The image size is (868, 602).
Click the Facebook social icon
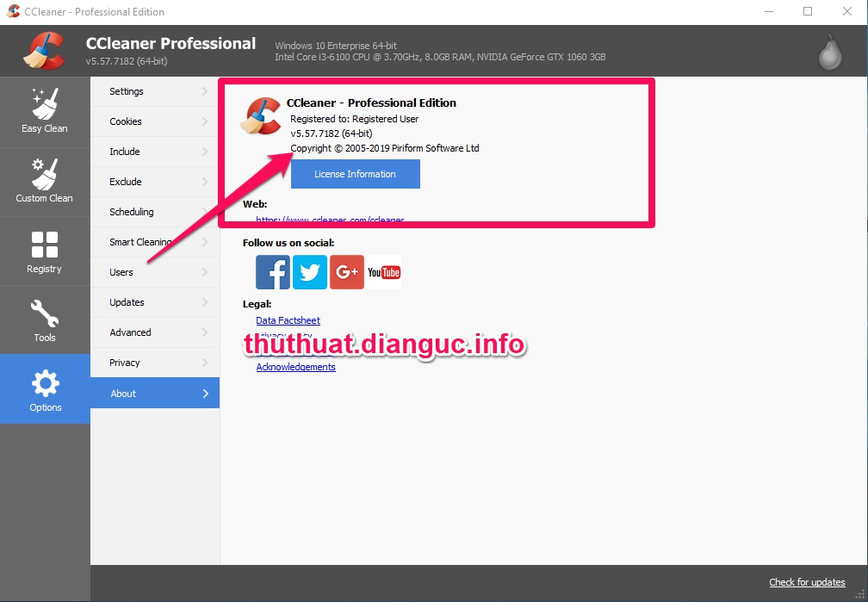(x=272, y=272)
